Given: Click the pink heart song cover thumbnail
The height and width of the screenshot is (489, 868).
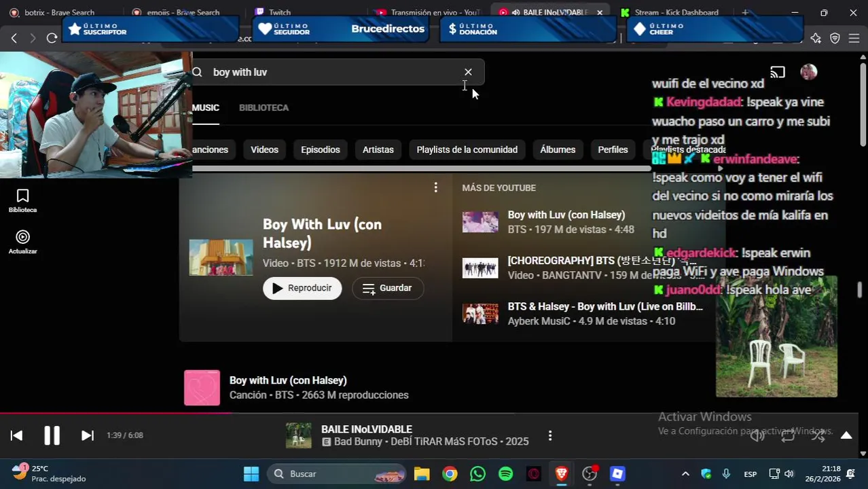Looking at the screenshot, I should pyautogui.click(x=202, y=388).
